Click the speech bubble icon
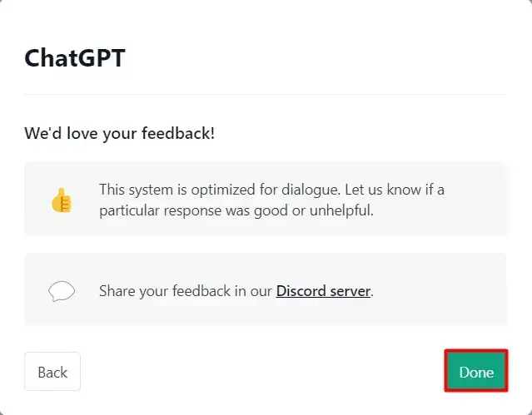Screen dimensions: 532x415 pyautogui.click(x=62, y=291)
